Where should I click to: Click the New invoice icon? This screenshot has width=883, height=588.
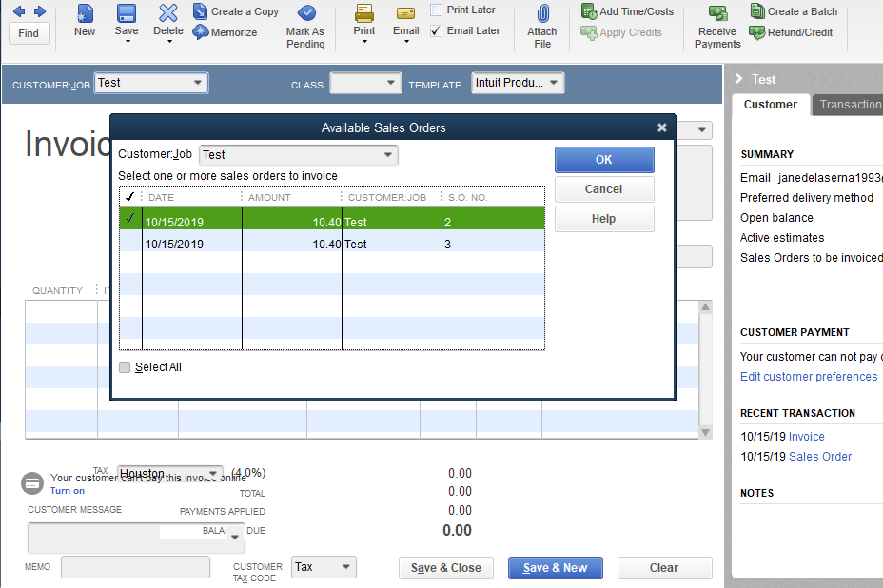point(85,13)
